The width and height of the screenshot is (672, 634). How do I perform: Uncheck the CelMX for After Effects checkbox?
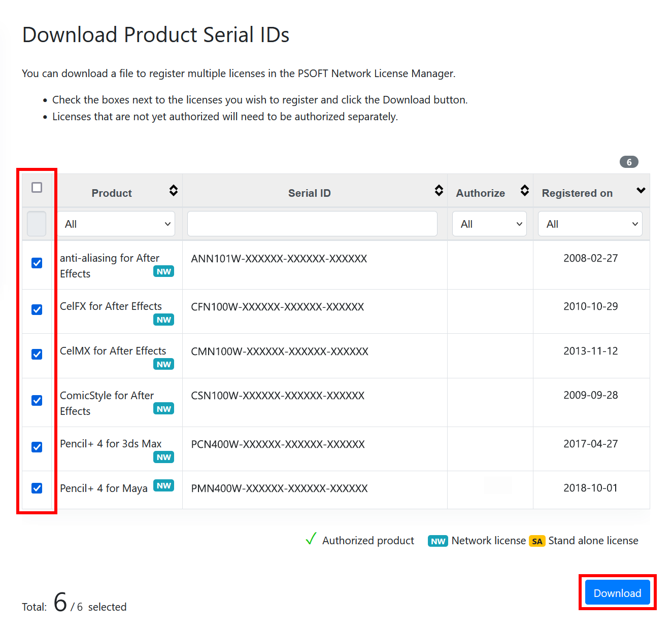pos(37,354)
